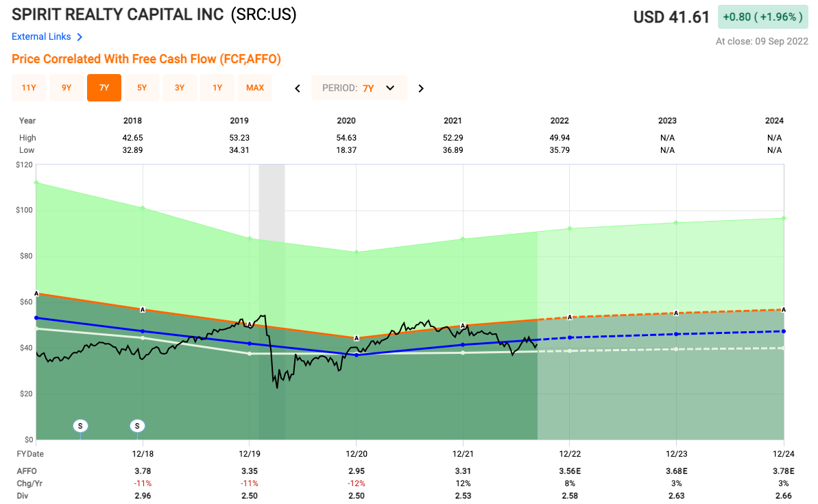Image resolution: width=818 pixels, height=504 pixels.
Task: Click the blue line data point at 12/22
Action: point(570,337)
